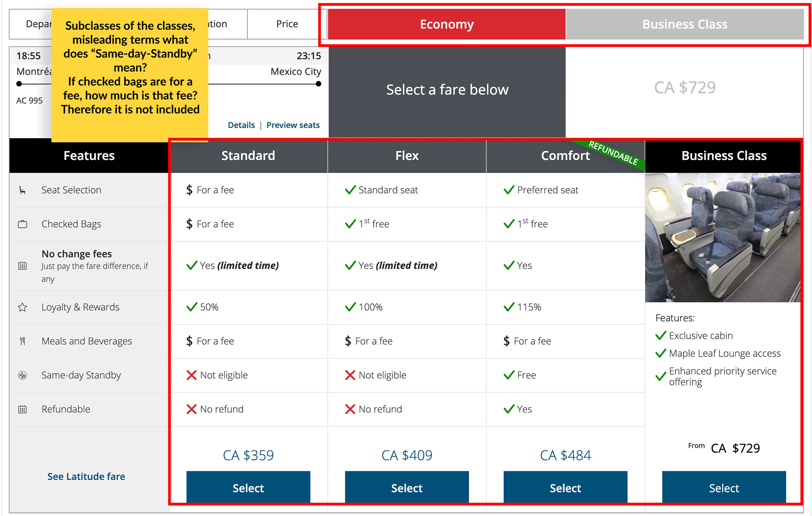This screenshot has width=812, height=516.
Task: Select the Business Class fare at CA $729
Action: click(724, 488)
